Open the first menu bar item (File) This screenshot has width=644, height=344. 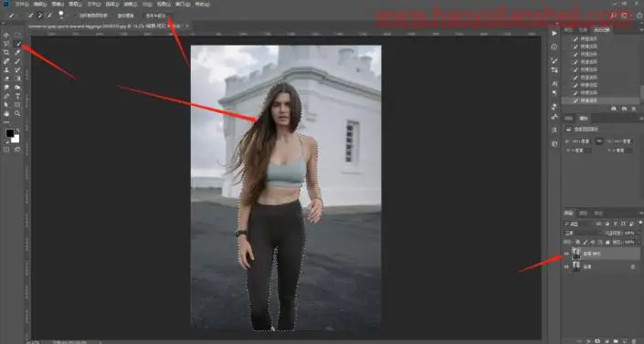click(22, 4)
